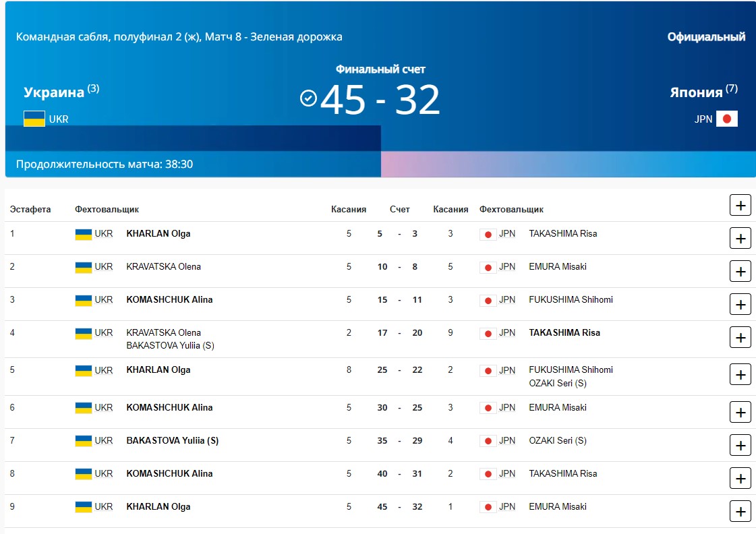Click KOMASHCHUK Alina in relay 8
This screenshot has width=756, height=534.
coord(169,473)
